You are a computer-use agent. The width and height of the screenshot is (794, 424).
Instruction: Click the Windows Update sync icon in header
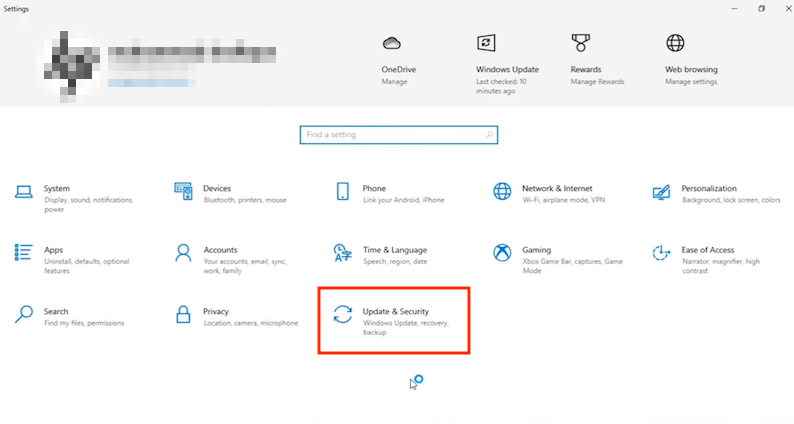pyautogui.click(x=486, y=43)
